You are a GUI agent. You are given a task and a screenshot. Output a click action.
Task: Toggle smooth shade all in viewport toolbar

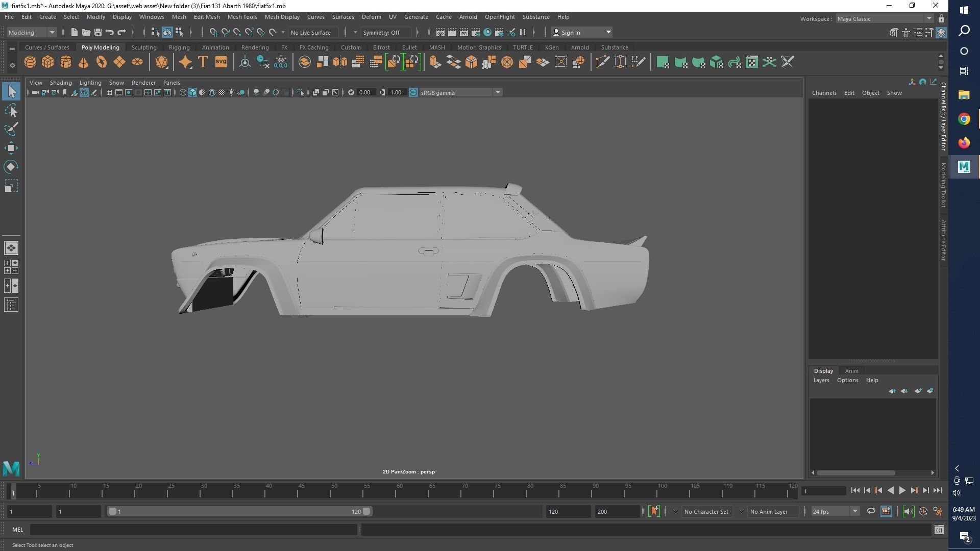pos(192,92)
